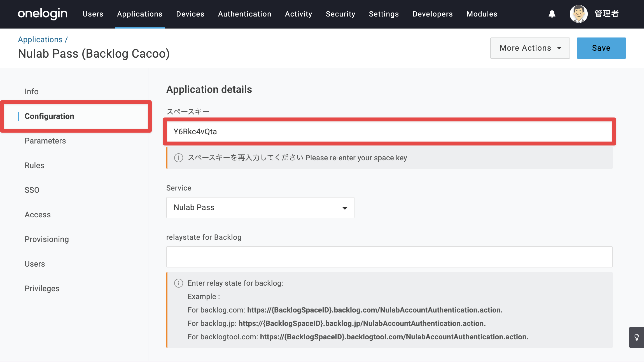Click the Application details heading
The width and height of the screenshot is (644, 362).
tap(209, 90)
